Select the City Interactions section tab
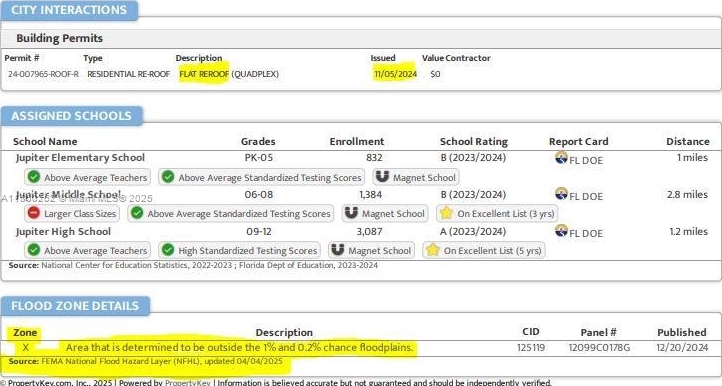Viewport: 722px width, 386px height. 69,10
